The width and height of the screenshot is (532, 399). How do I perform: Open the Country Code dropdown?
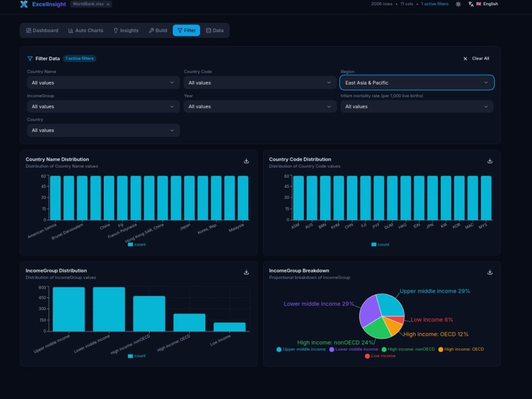(260, 82)
